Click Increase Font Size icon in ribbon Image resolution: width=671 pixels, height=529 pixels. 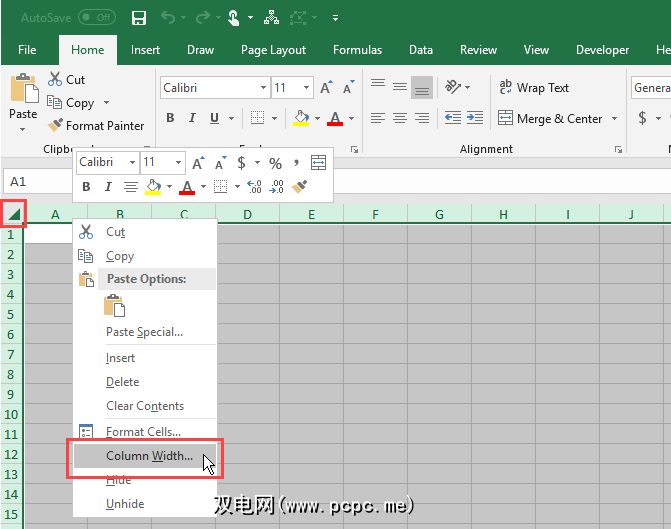326,88
